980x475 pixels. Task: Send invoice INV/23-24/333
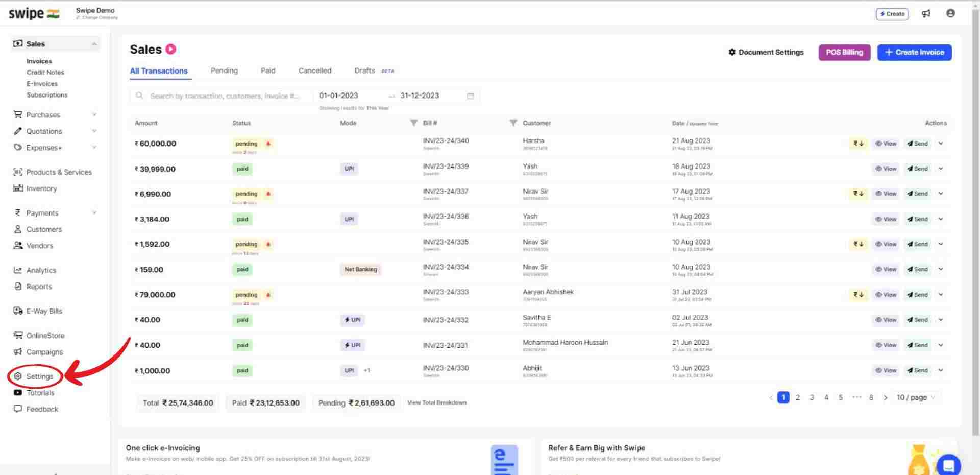coord(917,295)
